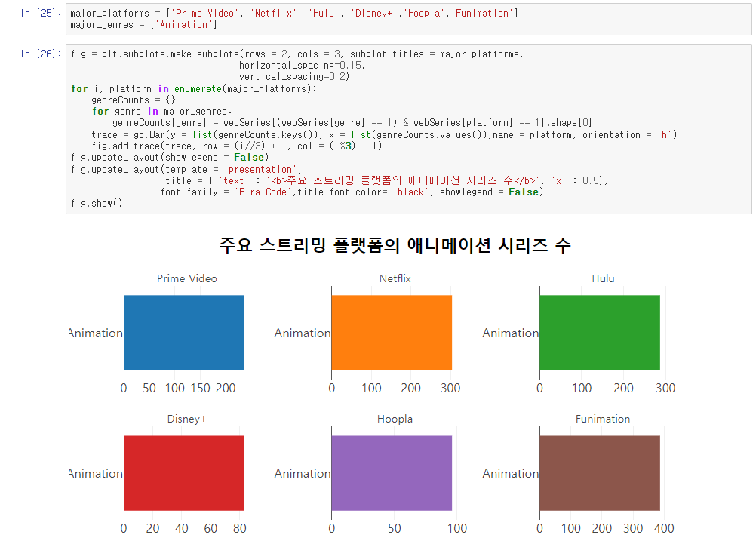Click the Animation label beside Prime Video bar
Image resolution: width=756 pixels, height=547 pixels.
[x=96, y=333]
